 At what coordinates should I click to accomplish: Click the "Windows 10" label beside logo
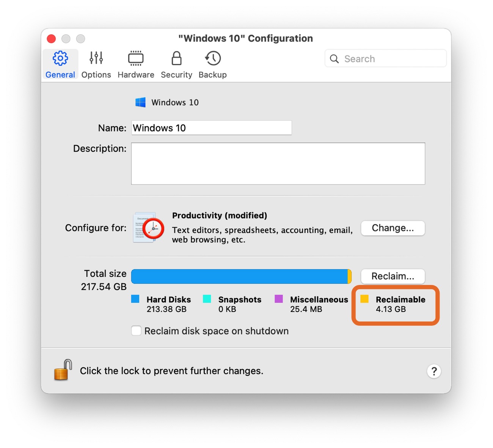coord(175,102)
